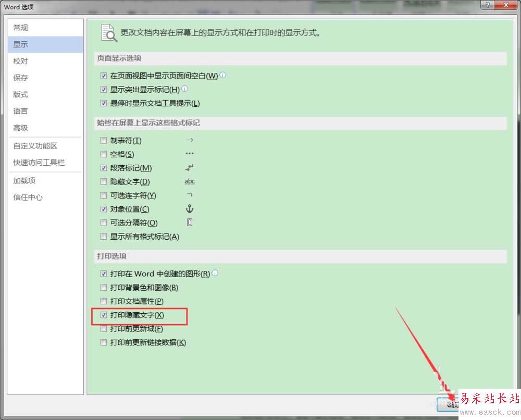
Task: Click the anchor object position icon
Action: click(x=190, y=208)
